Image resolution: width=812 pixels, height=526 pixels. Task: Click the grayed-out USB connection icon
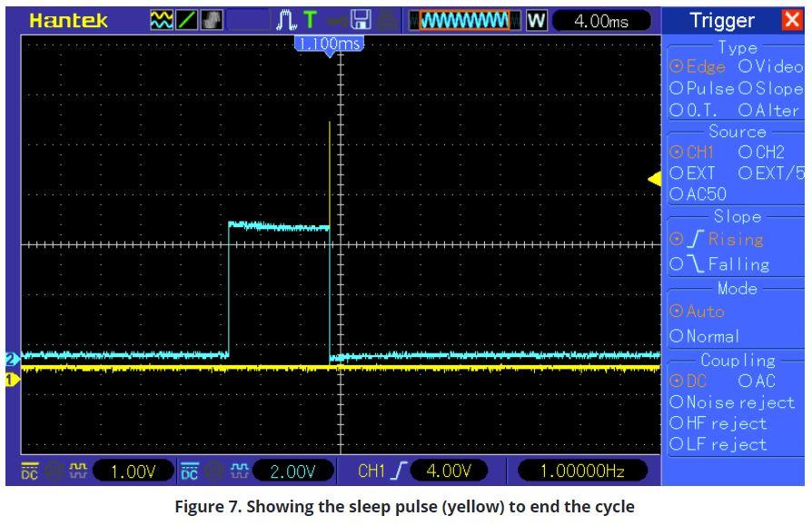pos(337,21)
